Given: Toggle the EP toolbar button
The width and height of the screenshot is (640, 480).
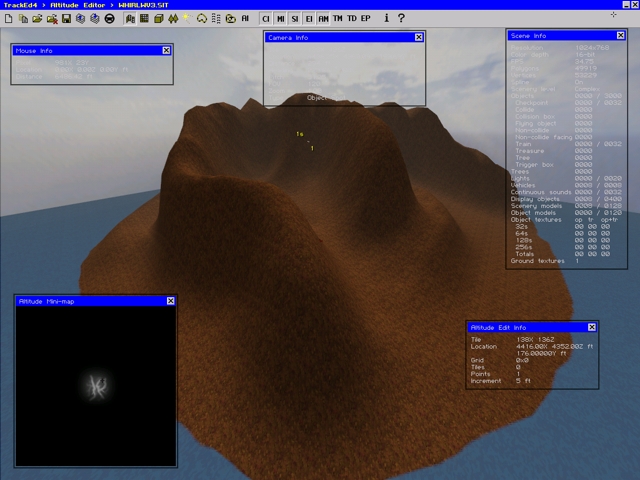Looking at the screenshot, I should [x=366, y=18].
